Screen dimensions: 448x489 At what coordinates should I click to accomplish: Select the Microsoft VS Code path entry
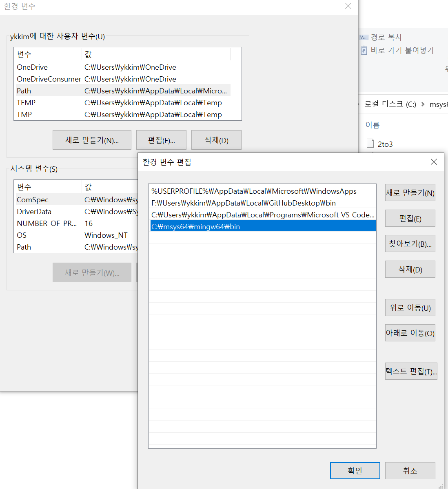coord(262,215)
